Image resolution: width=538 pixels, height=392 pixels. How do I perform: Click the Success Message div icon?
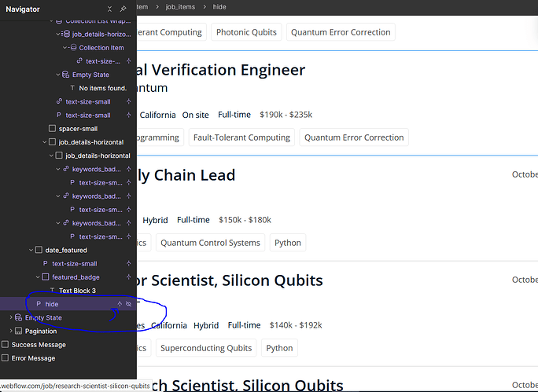[6, 344]
